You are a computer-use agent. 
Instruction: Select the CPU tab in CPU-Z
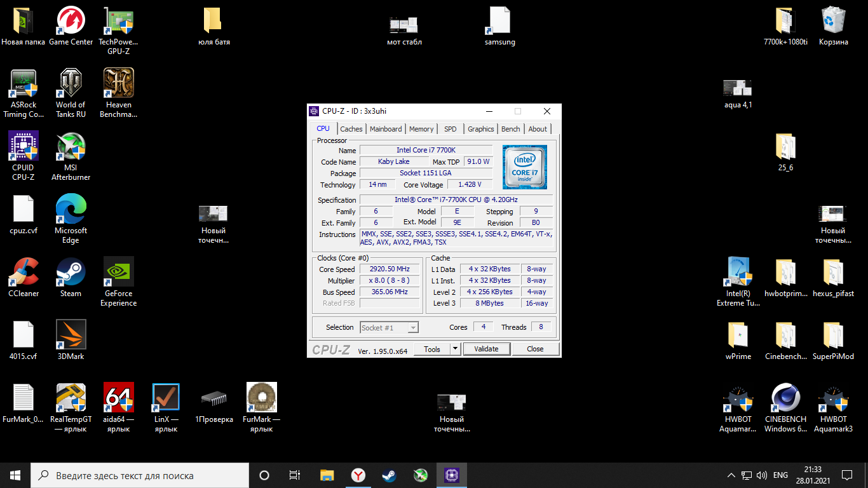point(323,128)
